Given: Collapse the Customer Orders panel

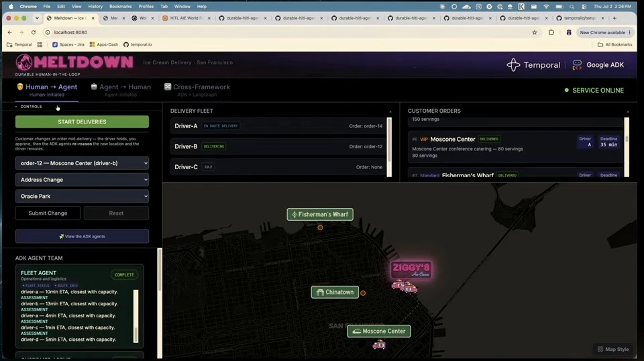Looking at the screenshot, I should (628, 111).
